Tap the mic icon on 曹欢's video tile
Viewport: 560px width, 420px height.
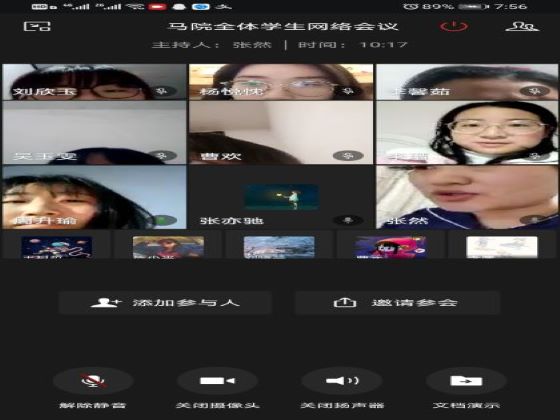click(348, 155)
